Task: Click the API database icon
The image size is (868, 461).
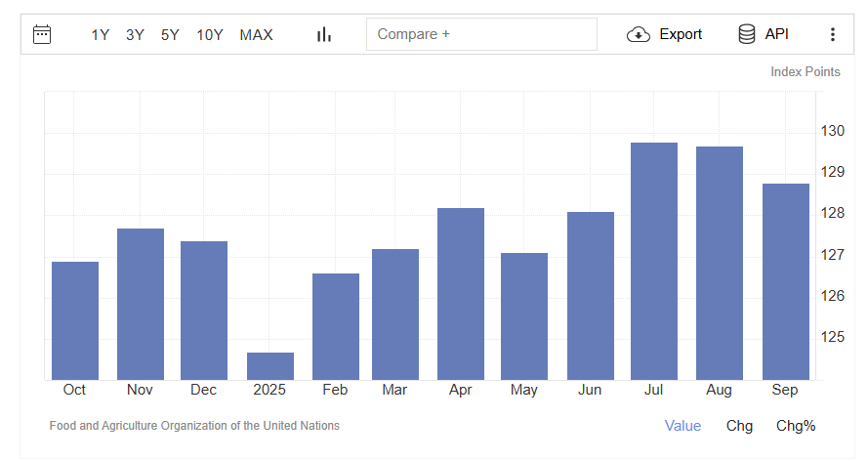Action: click(x=747, y=34)
